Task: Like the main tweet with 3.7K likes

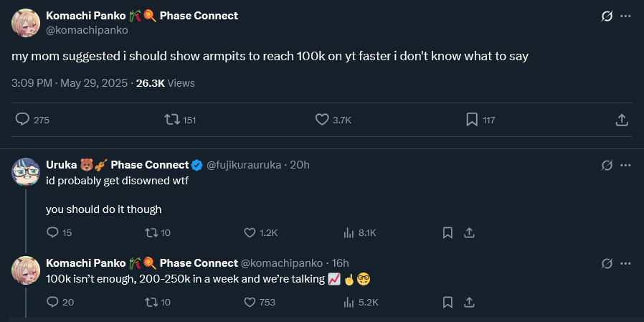Action: point(322,120)
